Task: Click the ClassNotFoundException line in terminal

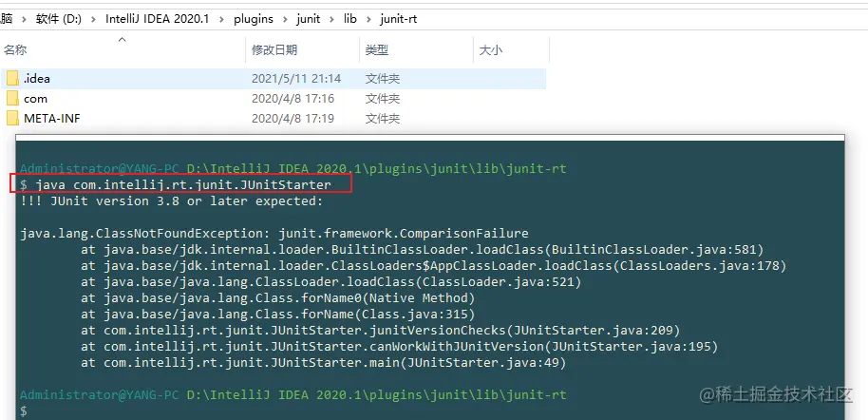Action: (x=274, y=233)
